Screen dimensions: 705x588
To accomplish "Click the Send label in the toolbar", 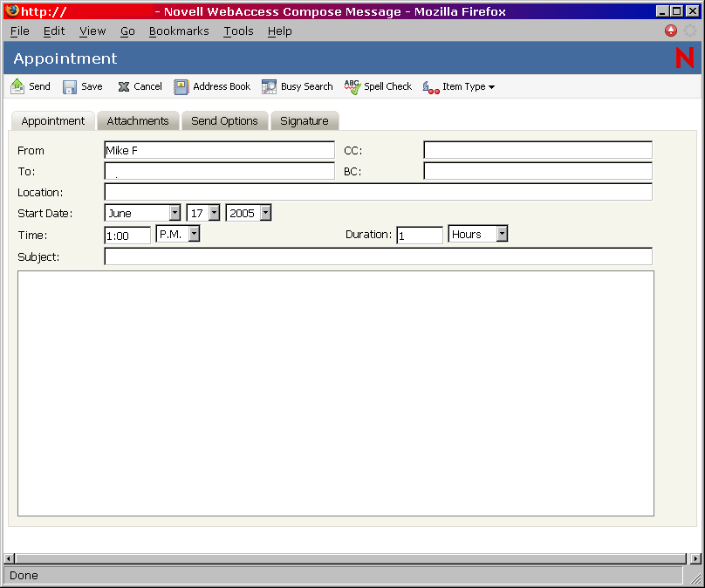I will coord(39,86).
